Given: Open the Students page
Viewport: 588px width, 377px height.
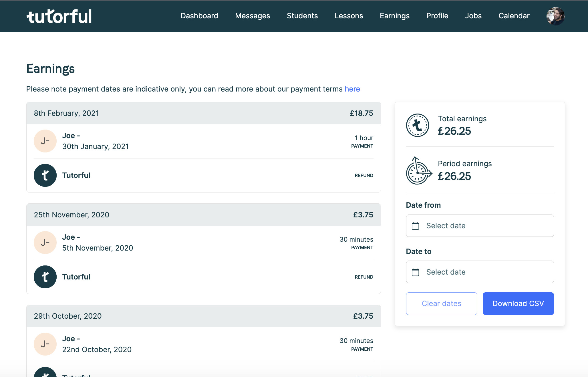Looking at the screenshot, I should click(302, 16).
